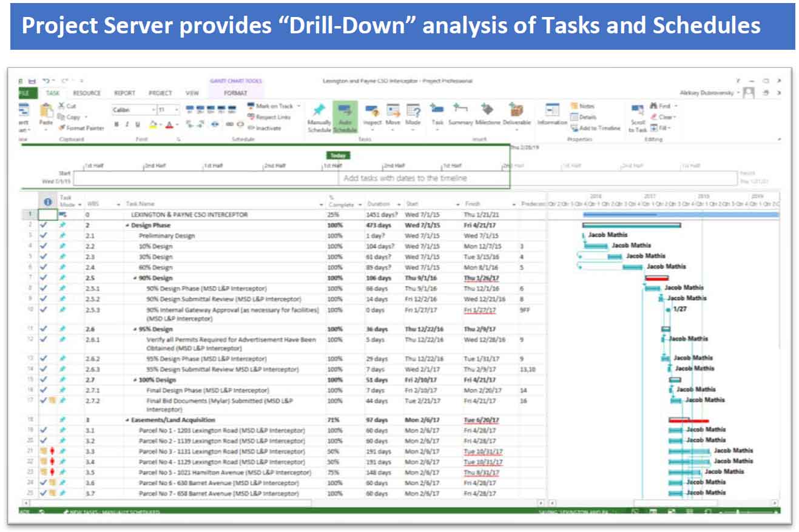
Task: Click the Manually Schedule pin icon
Action: pos(319,110)
